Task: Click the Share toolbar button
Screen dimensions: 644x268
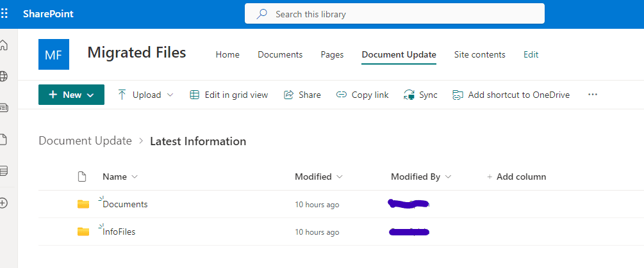Action: (302, 95)
